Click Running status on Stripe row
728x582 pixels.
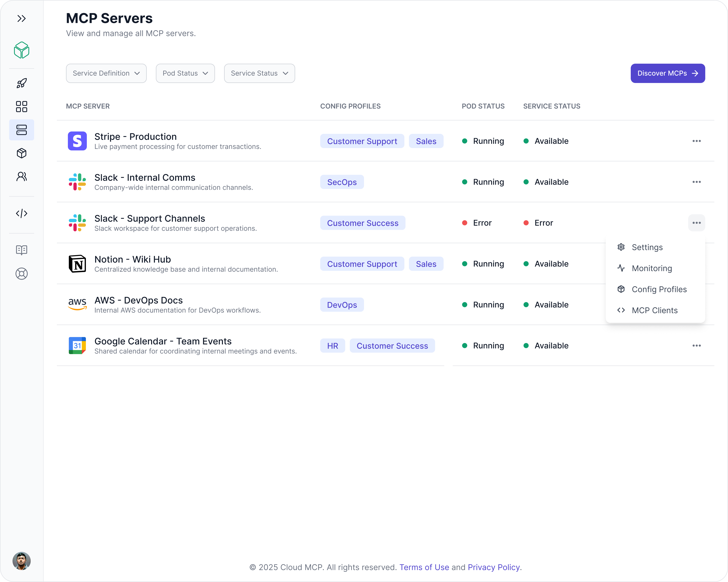[x=483, y=141]
